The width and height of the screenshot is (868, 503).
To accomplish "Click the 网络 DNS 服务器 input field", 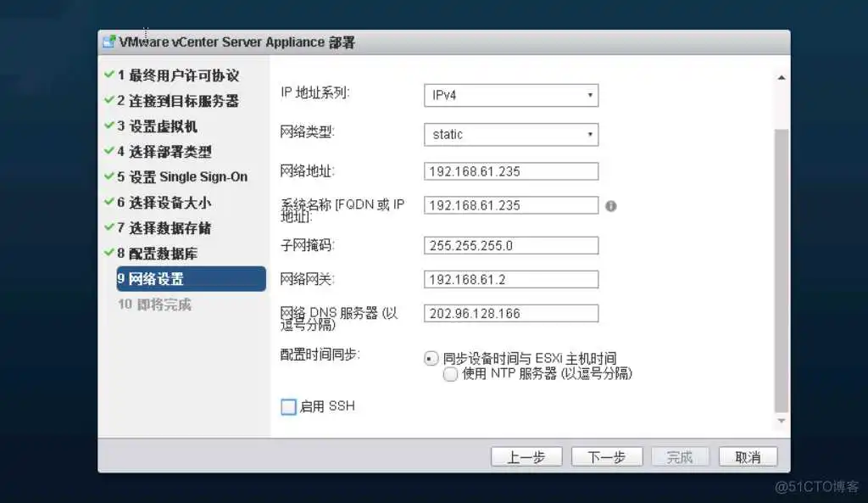I will tap(511, 313).
